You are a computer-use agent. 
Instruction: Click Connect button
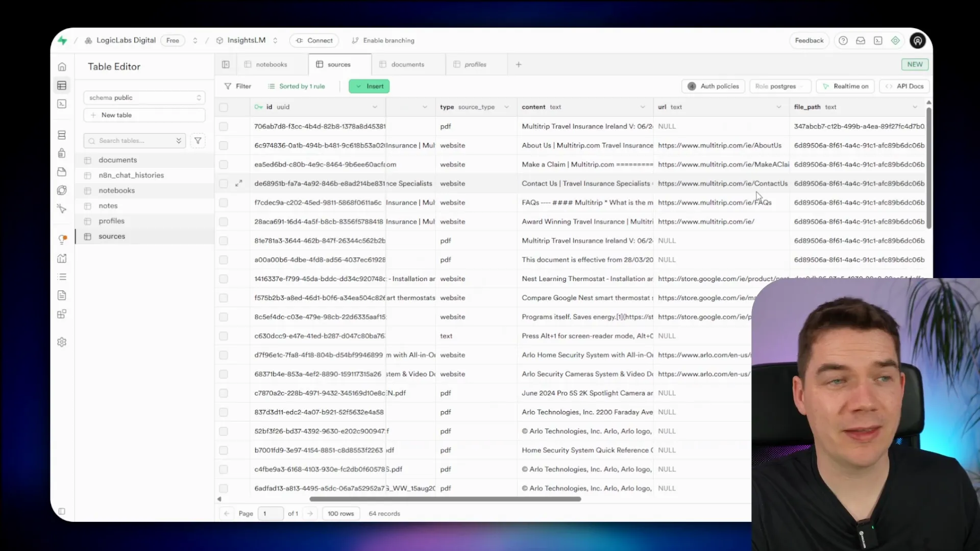314,40
